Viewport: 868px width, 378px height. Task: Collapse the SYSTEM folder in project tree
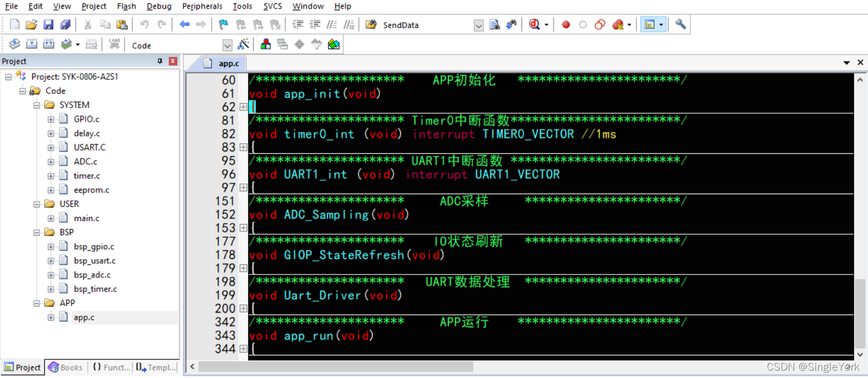pos(37,105)
